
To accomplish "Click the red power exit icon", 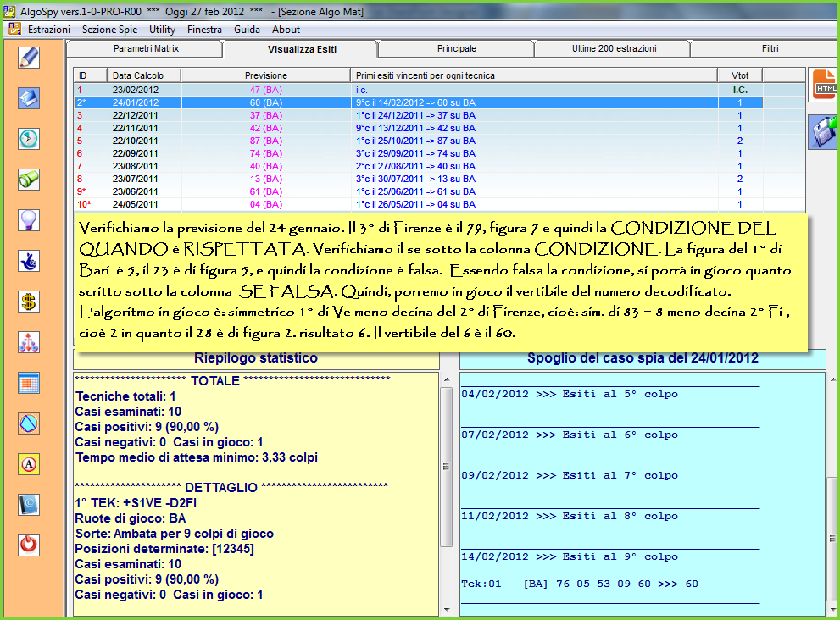I will [x=29, y=545].
